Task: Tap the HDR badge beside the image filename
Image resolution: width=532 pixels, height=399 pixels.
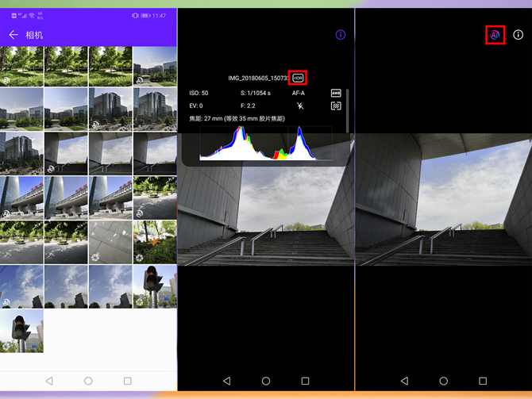Action: (x=298, y=78)
